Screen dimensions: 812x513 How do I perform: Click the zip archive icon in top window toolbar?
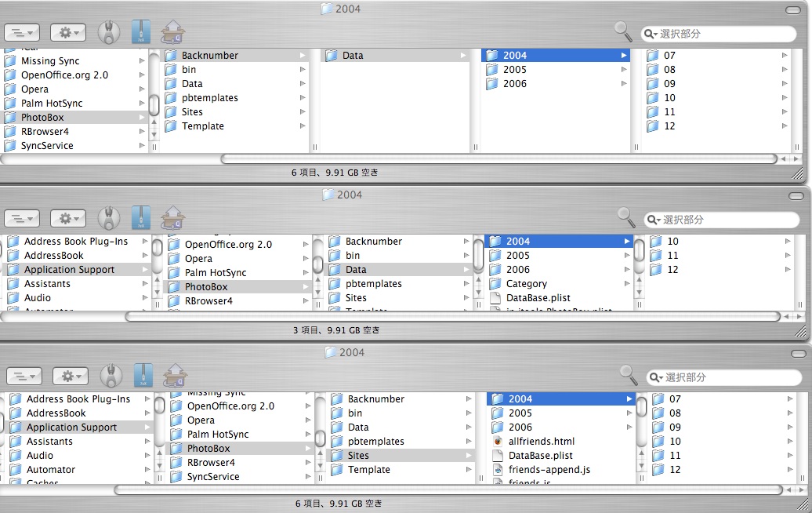[x=141, y=32]
